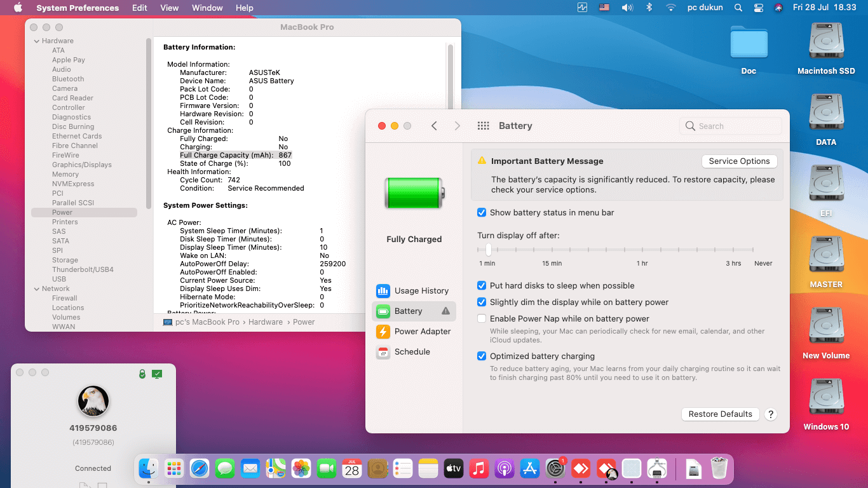Open Notes from the dock
The height and width of the screenshot is (488, 868).
click(x=428, y=469)
